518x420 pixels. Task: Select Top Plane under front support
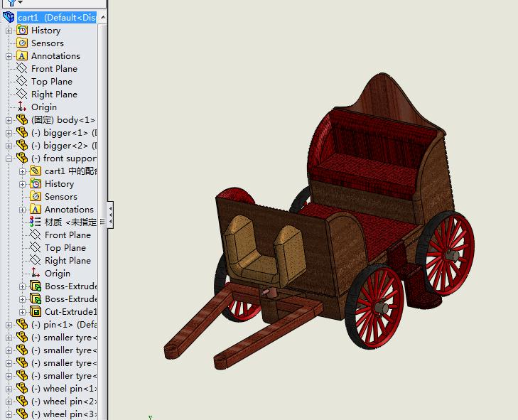(65, 248)
